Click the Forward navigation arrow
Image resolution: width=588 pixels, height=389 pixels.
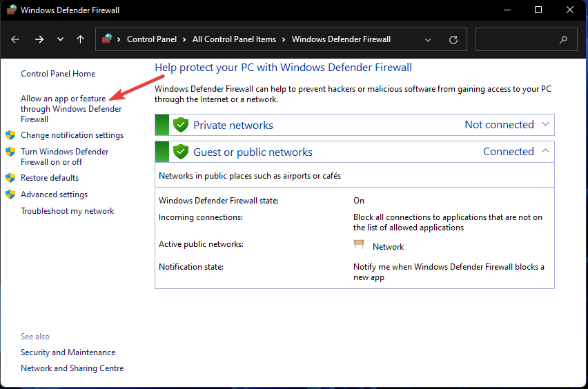tap(39, 40)
